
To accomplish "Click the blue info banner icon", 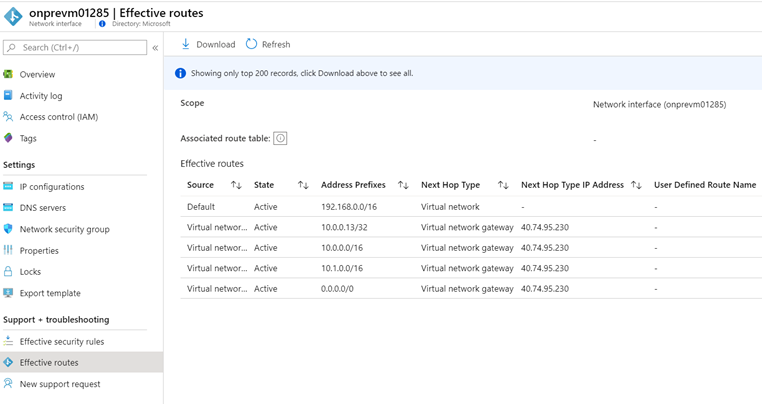I will click(x=180, y=73).
